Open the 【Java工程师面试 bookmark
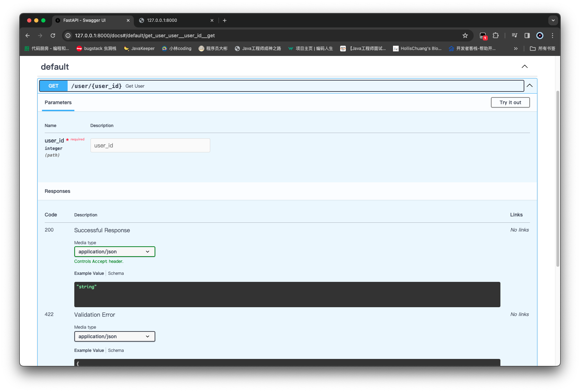This screenshot has width=580, height=392. click(363, 49)
